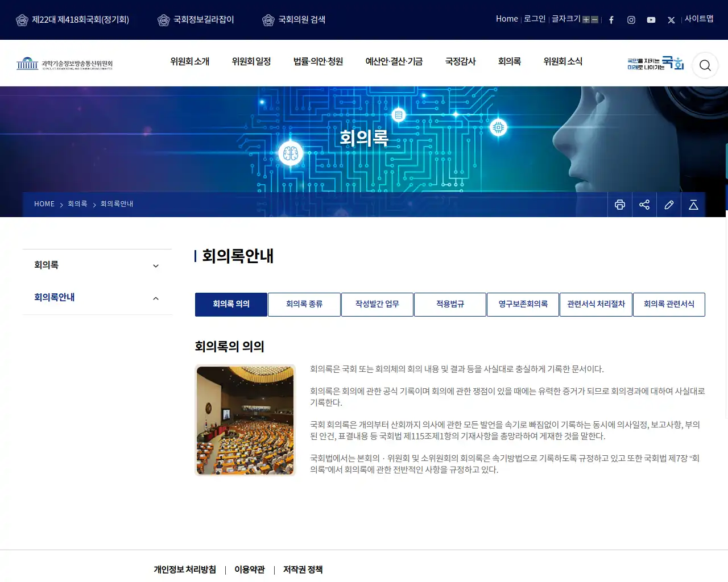Open the Facebook page icon
Image resolution: width=728 pixels, height=582 pixels.
[611, 20]
